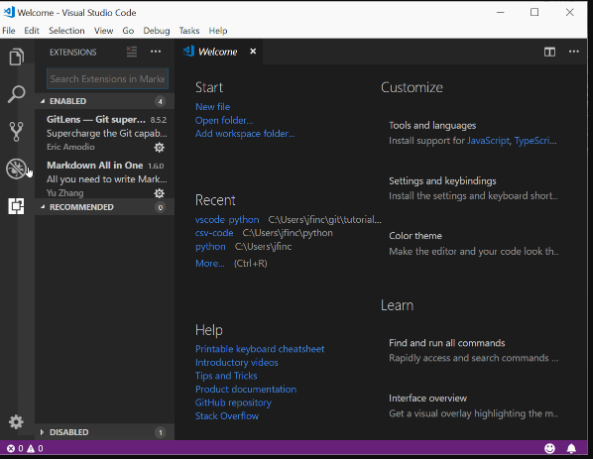The image size is (593, 459).
Task: Clear the extensions search results
Action: pyautogui.click(x=132, y=51)
